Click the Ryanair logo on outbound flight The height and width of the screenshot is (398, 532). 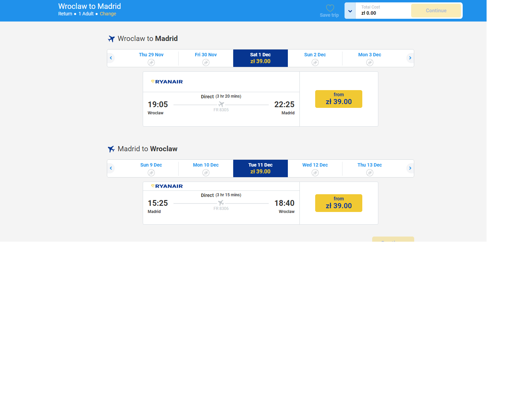tap(167, 82)
